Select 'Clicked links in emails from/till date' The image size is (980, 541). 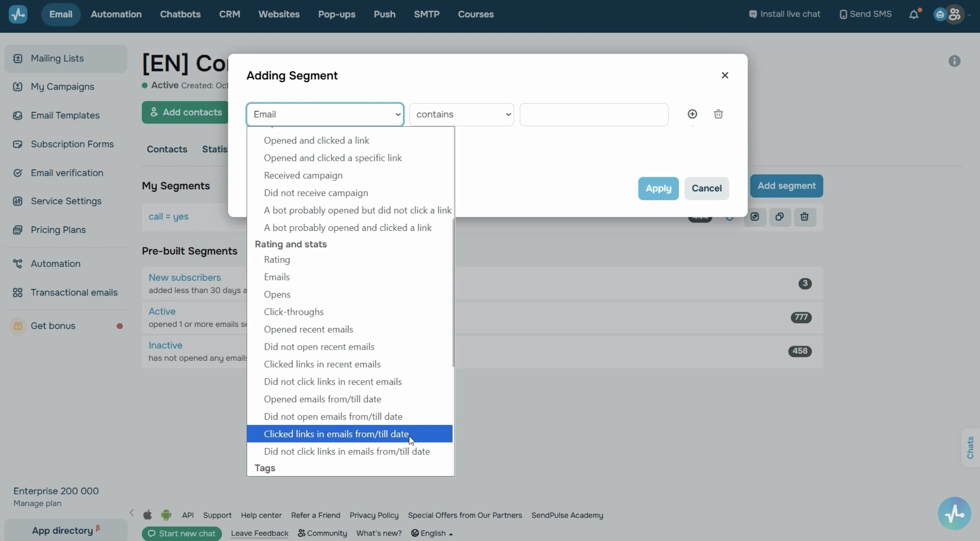point(349,434)
